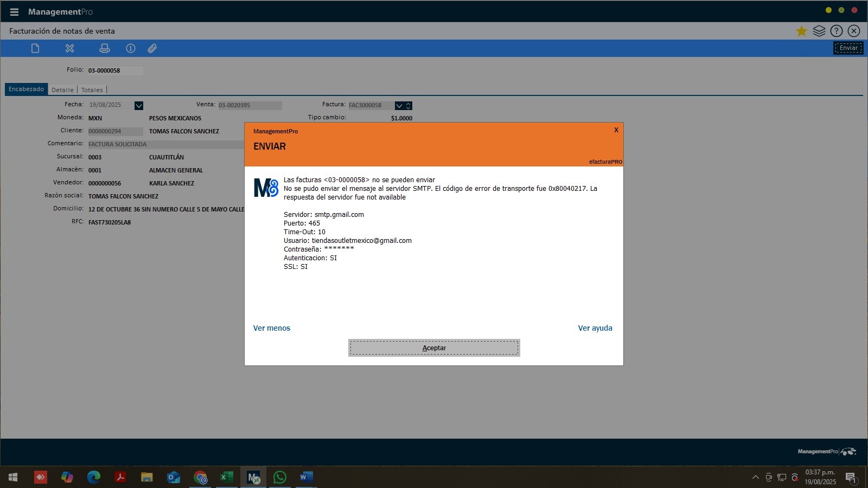Open the Factura dropdown arrow
The image size is (868, 488).
click(x=399, y=105)
